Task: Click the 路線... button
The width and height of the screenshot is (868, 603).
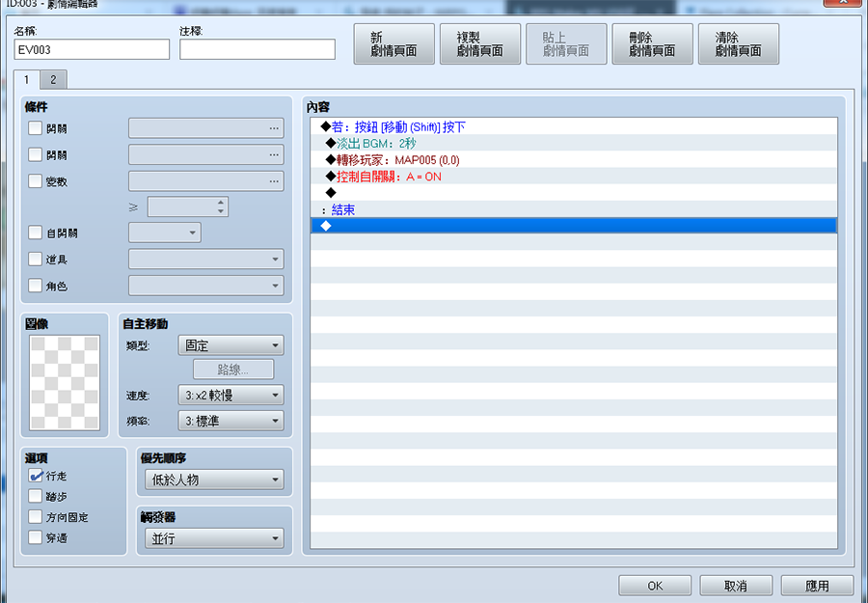Action: [x=233, y=370]
